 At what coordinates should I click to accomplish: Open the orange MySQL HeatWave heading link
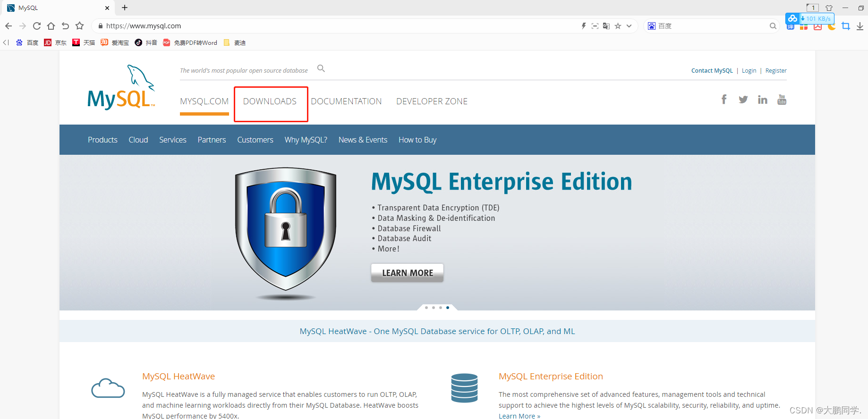click(x=179, y=376)
